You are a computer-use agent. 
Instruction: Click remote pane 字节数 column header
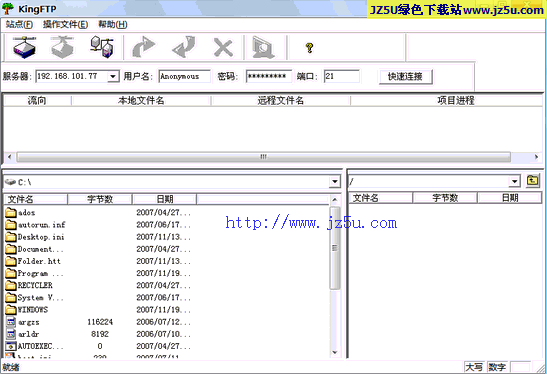445,198
